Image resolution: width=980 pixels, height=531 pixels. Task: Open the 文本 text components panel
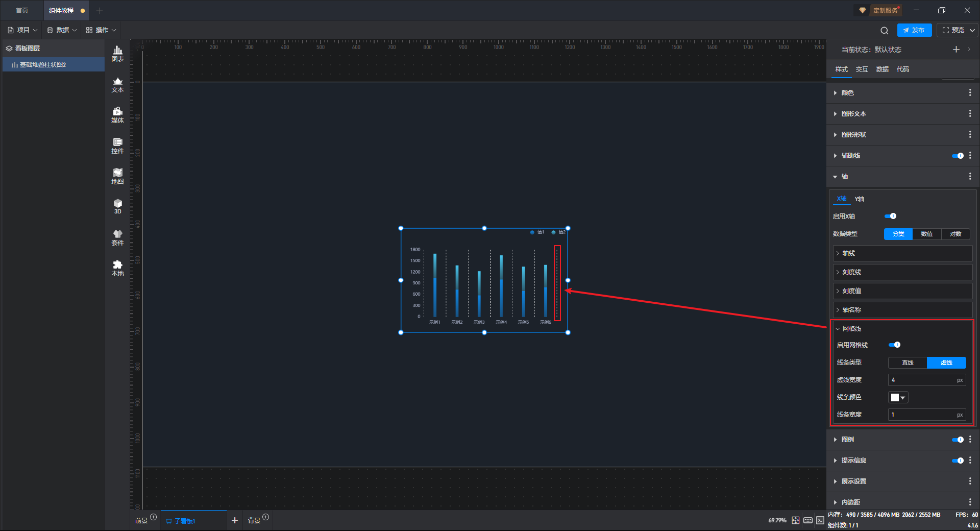tap(117, 84)
